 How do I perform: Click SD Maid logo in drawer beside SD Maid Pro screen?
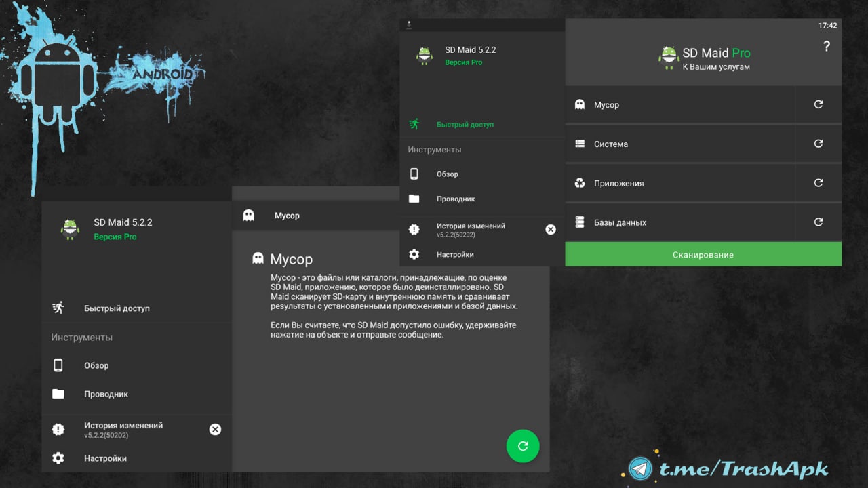pyautogui.click(x=425, y=56)
